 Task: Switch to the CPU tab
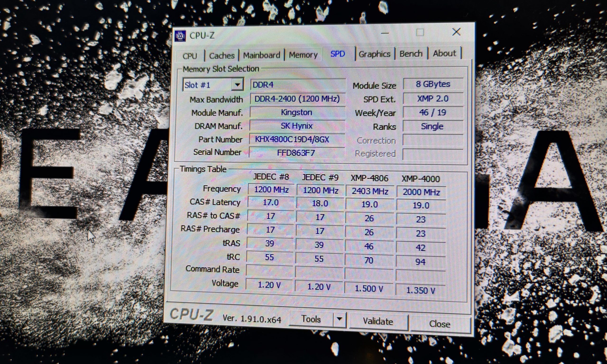190,56
